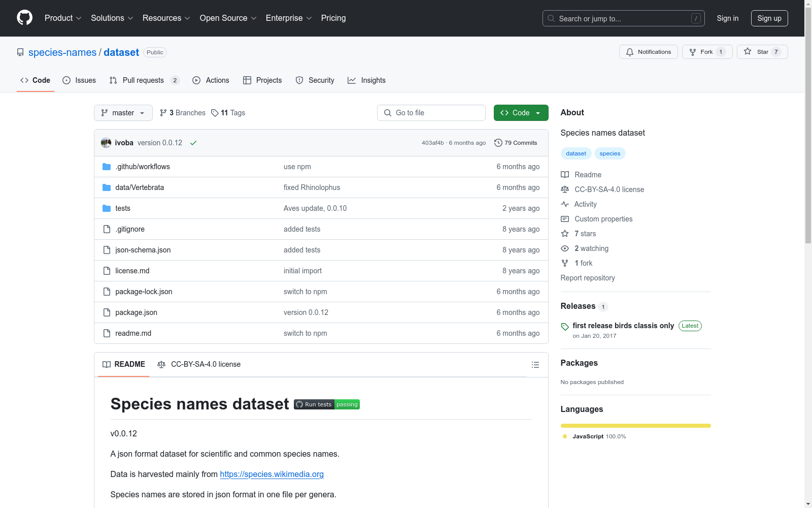Click the release tag icon
The image size is (812, 508).
[x=565, y=327]
